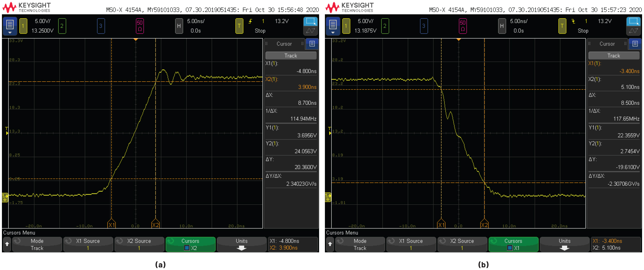Open the main menu icon in screenshot (a)
644x270 pixels.
click(10, 26)
